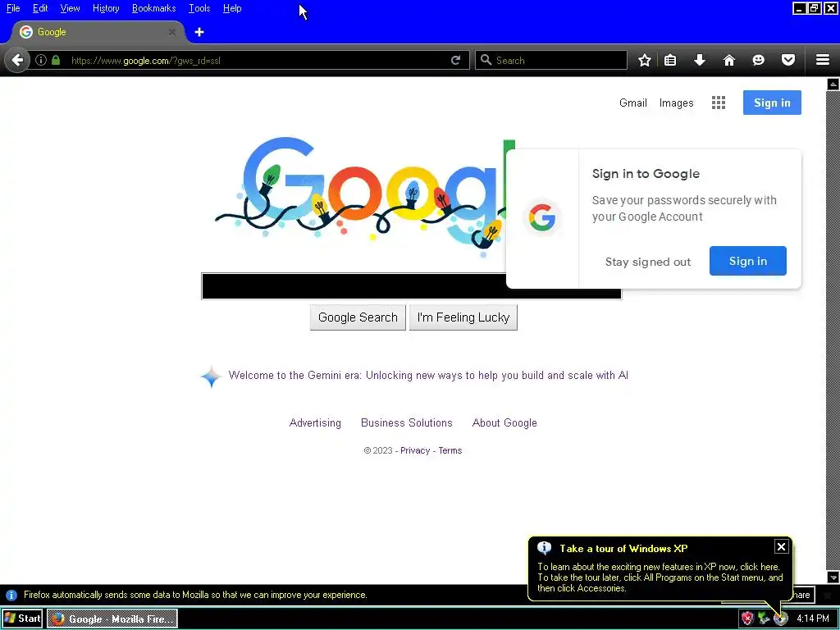Image resolution: width=840 pixels, height=630 pixels.
Task: Close the Windows XP tour balloon
Action: click(781, 546)
